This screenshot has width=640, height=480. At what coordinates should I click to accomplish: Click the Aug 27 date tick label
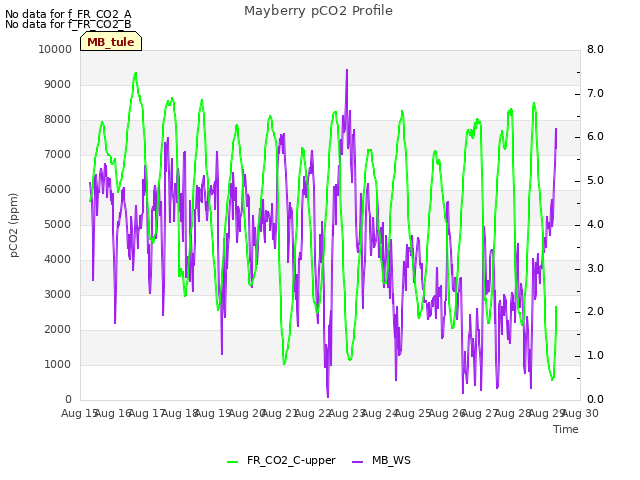(x=480, y=413)
